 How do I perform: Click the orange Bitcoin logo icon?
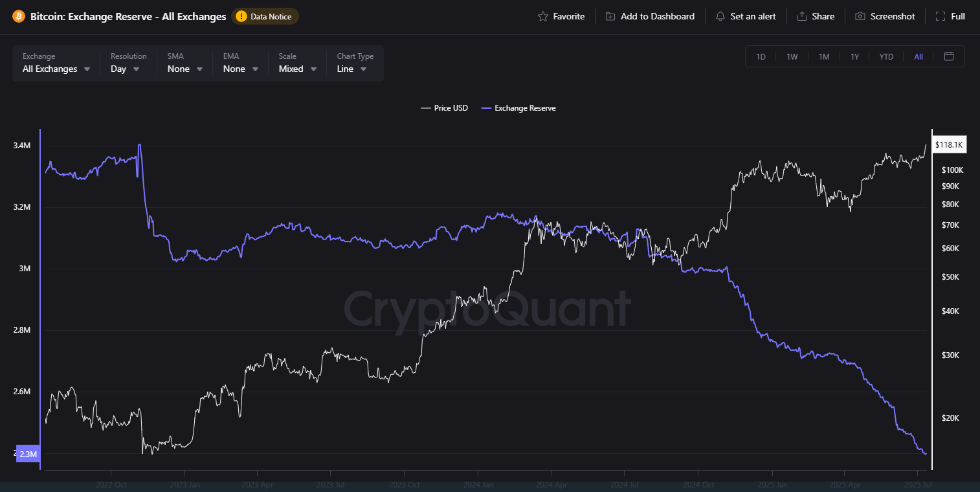click(18, 16)
